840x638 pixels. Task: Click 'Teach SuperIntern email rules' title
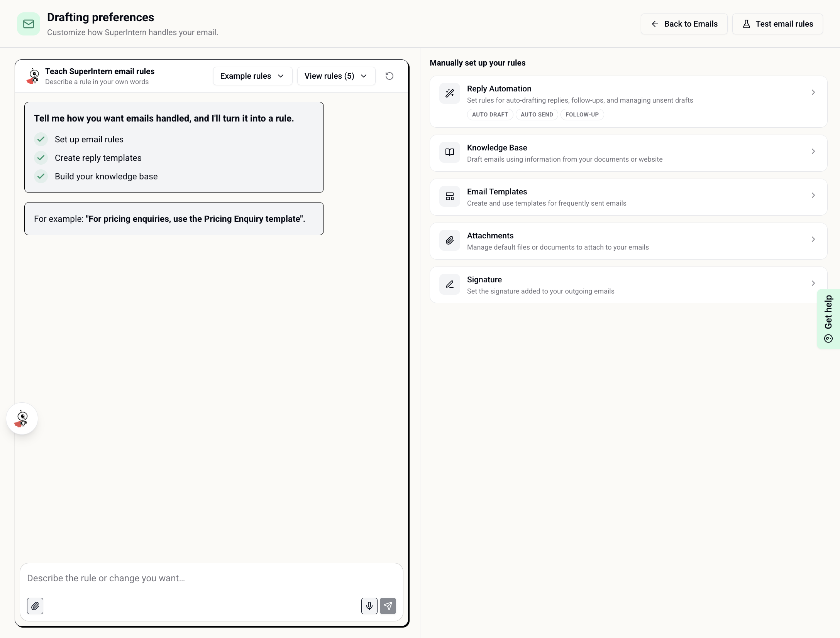click(x=100, y=71)
